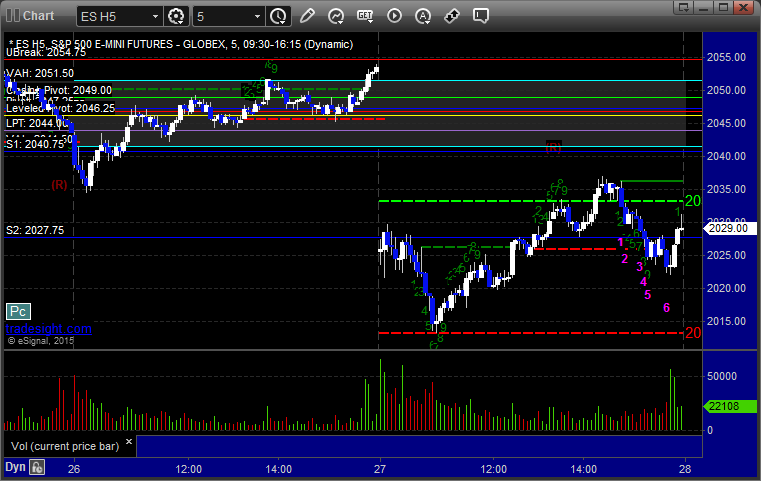Open the studies chart-line menu

pyautogui.click(x=336, y=16)
